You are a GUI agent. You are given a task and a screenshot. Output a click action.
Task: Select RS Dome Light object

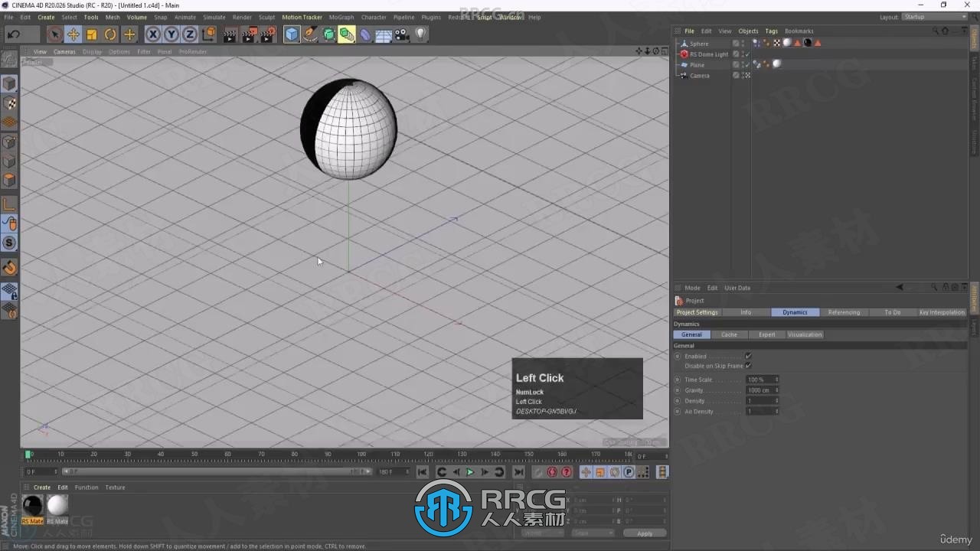click(x=709, y=54)
